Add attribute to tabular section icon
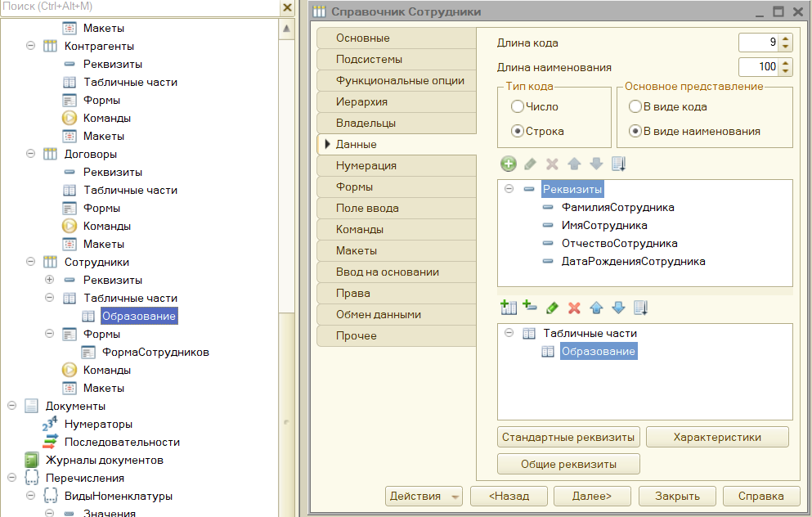Image resolution: width=812 pixels, height=517 pixels. 530,306
